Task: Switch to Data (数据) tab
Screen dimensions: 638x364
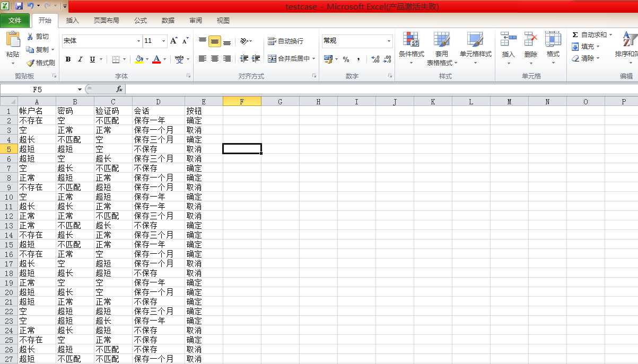Action: pyautogui.click(x=168, y=21)
